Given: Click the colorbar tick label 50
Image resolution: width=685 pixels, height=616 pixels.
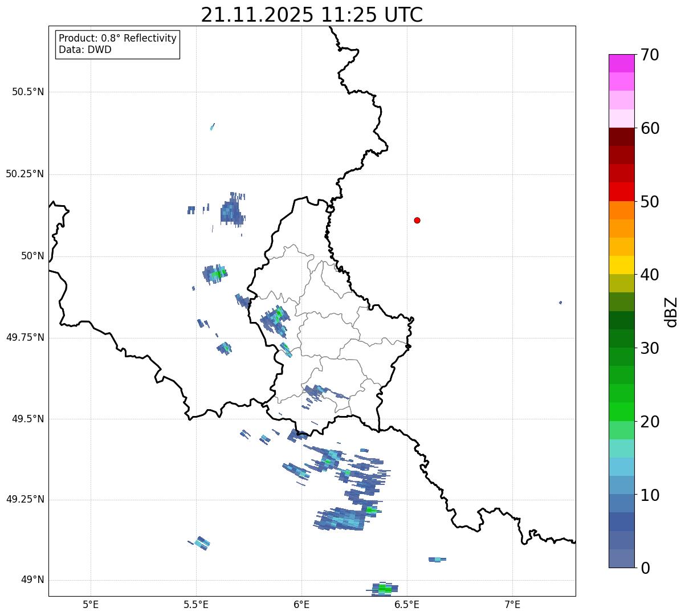Looking at the screenshot, I should (650, 202).
